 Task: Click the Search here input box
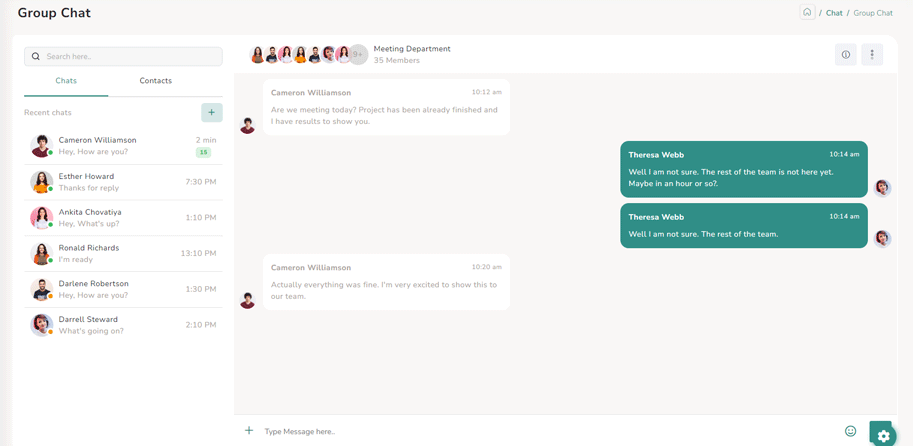130,57
